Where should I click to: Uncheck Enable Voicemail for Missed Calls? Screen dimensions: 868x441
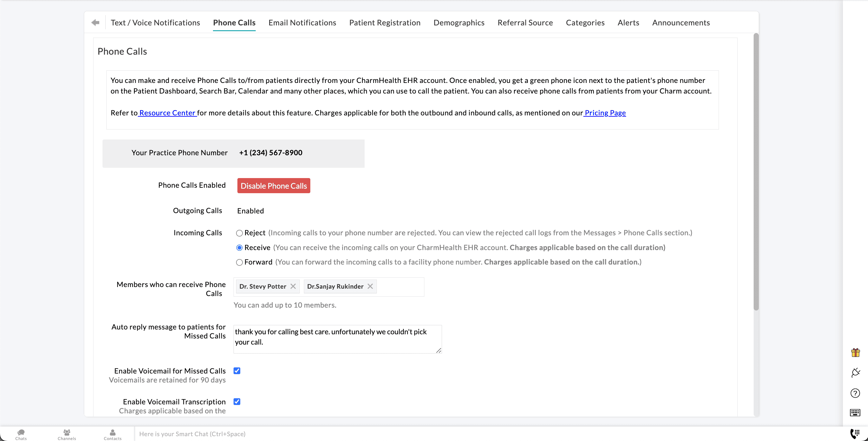(x=237, y=371)
